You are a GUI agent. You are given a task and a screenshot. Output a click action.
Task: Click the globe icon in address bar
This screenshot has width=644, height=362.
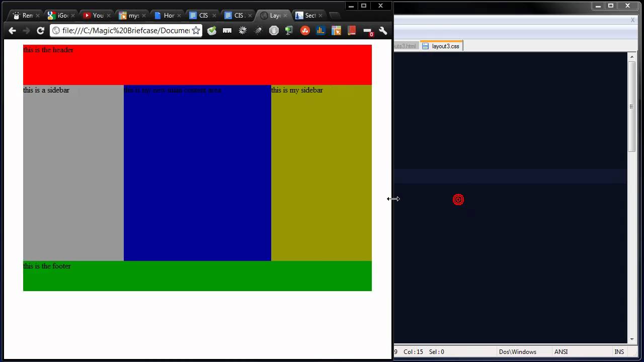(x=56, y=31)
